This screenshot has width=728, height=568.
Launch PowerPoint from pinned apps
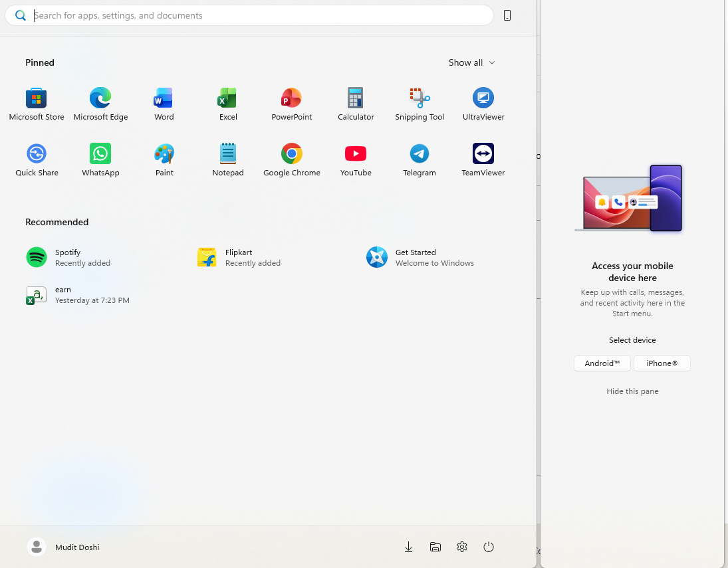292,104
